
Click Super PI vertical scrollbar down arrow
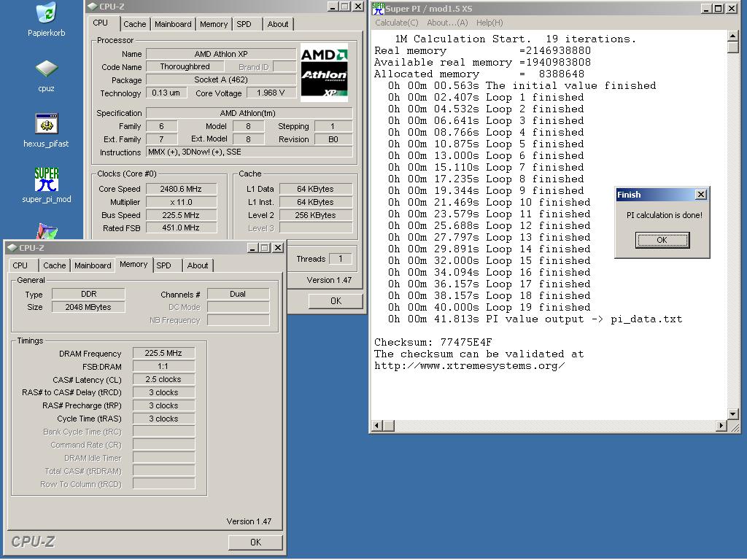pos(732,414)
